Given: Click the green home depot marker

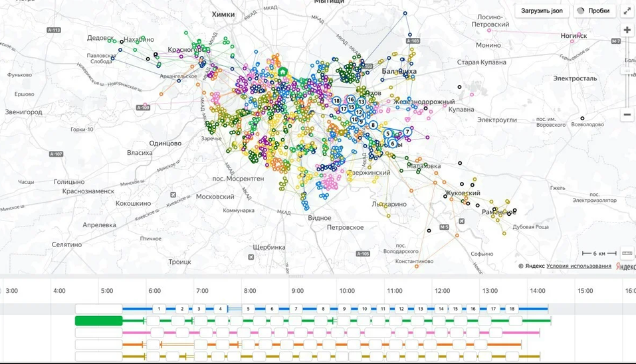Looking at the screenshot, I should coord(282,72).
